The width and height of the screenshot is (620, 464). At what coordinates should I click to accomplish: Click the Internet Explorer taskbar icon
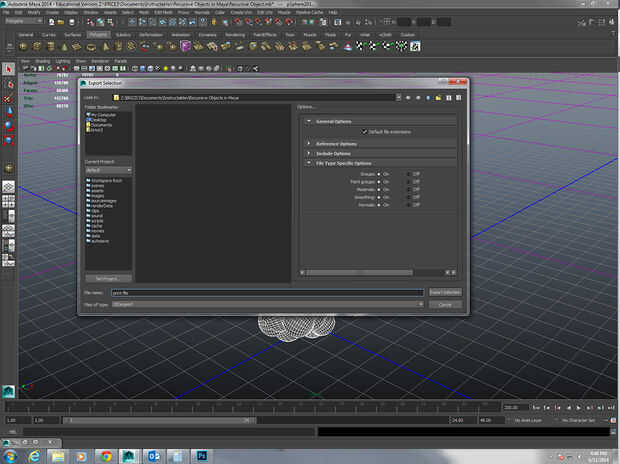pyautogui.click(x=34, y=455)
